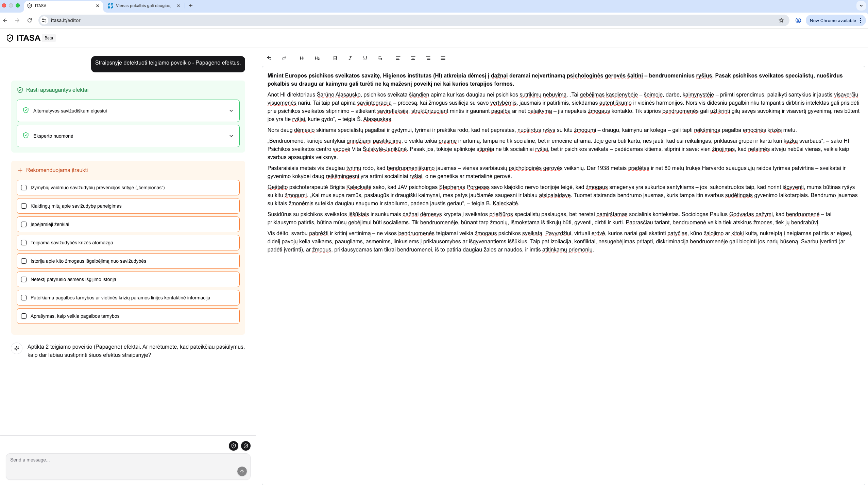Toggle strikethrough formatting
This screenshot has width=868, height=488.
380,58
